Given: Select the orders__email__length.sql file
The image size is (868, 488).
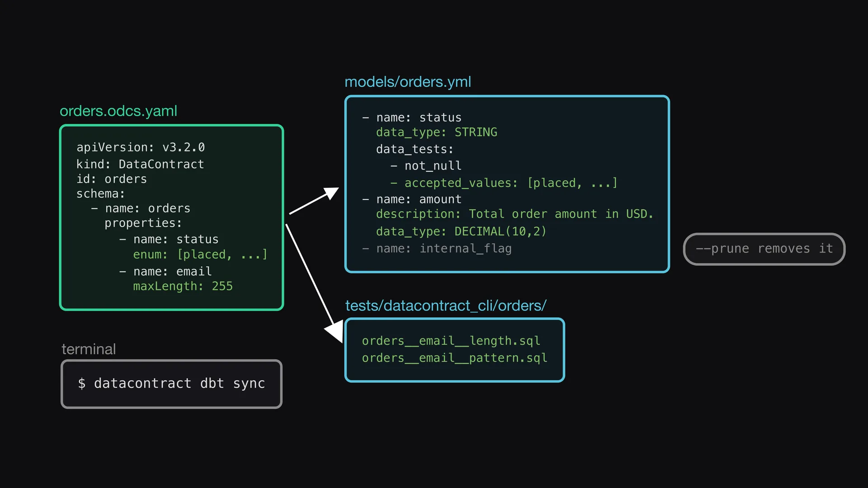Looking at the screenshot, I should (451, 341).
